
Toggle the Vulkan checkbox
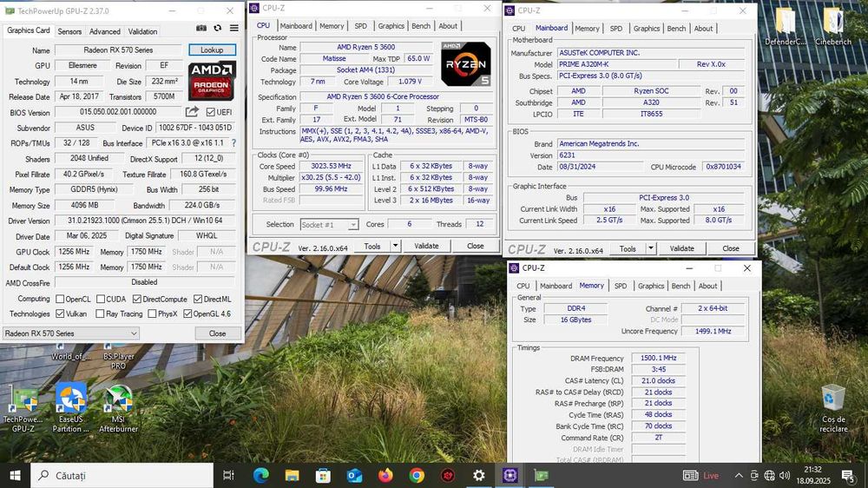coord(60,313)
